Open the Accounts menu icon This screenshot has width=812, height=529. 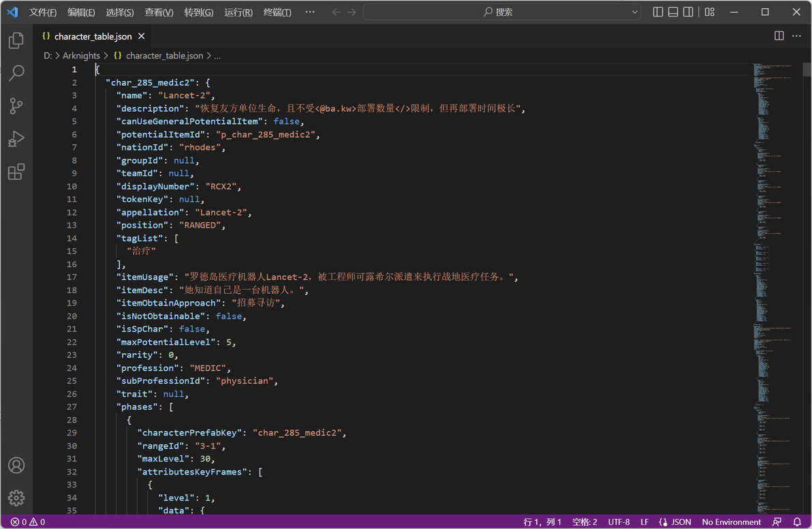click(x=16, y=466)
